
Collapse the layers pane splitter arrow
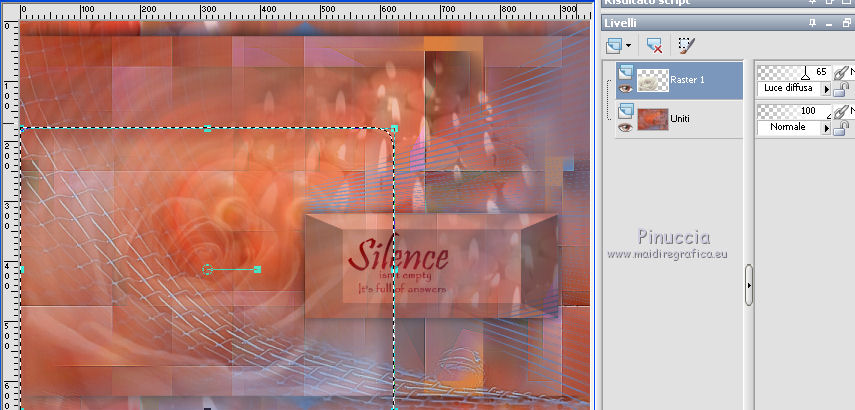pyautogui.click(x=749, y=285)
